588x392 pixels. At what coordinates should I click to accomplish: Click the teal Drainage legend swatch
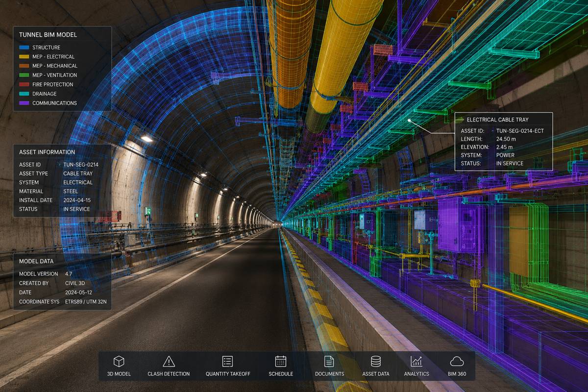click(24, 94)
